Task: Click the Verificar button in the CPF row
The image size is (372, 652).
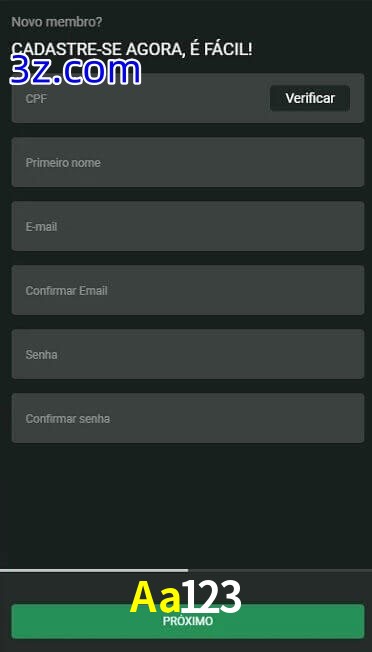Action: [310, 98]
